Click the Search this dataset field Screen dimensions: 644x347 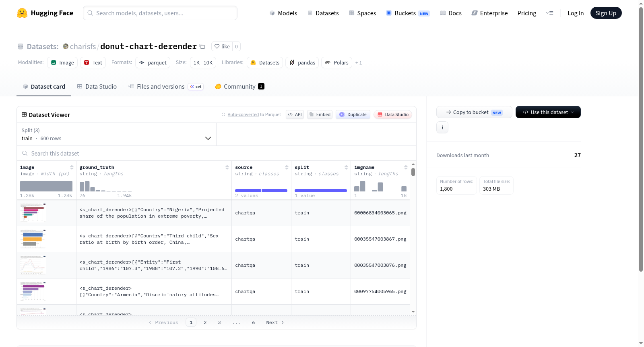(x=217, y=153)
